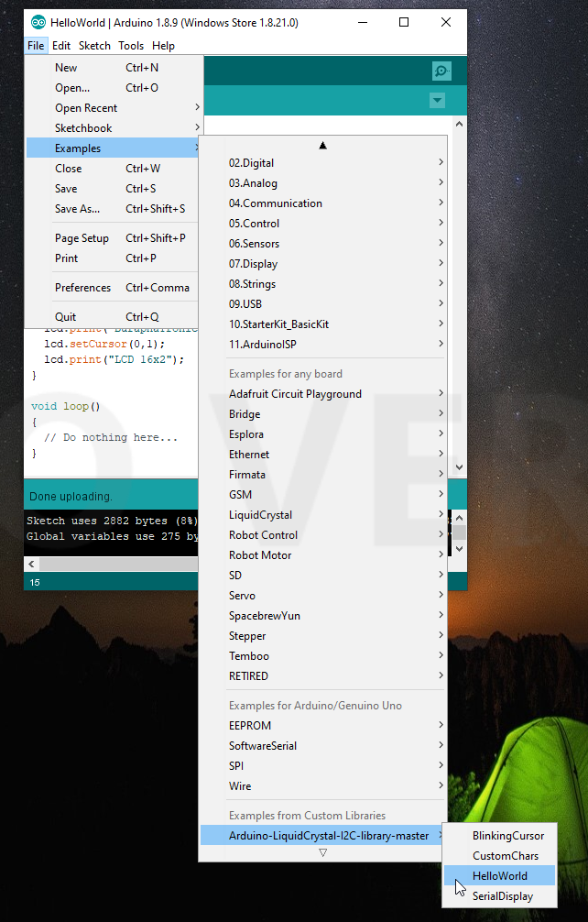Open Servo library examples

322,595
